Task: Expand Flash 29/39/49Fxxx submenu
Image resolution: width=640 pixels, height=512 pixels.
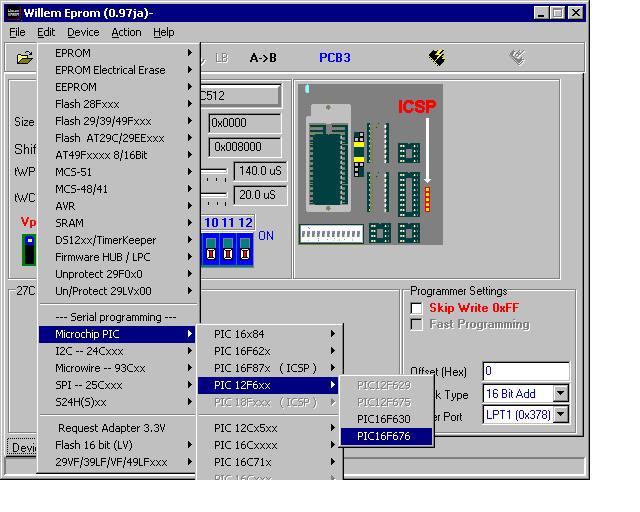Action: 117,121
